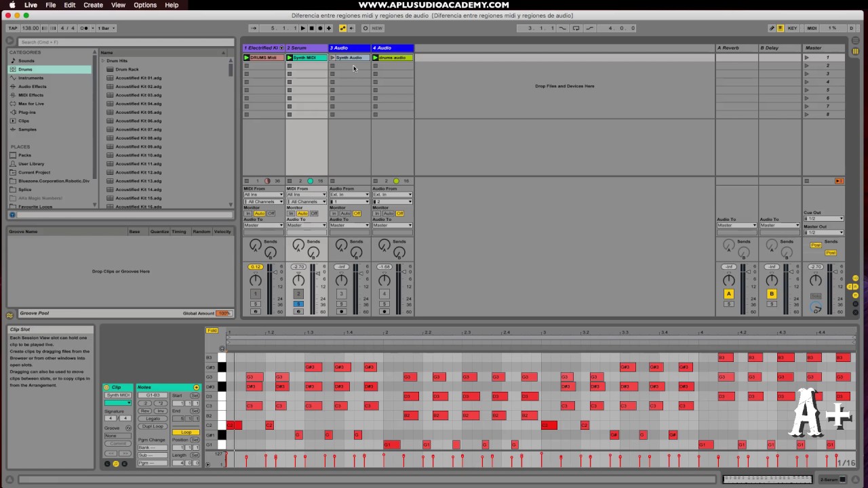Launch the drums audio clip

376,58
